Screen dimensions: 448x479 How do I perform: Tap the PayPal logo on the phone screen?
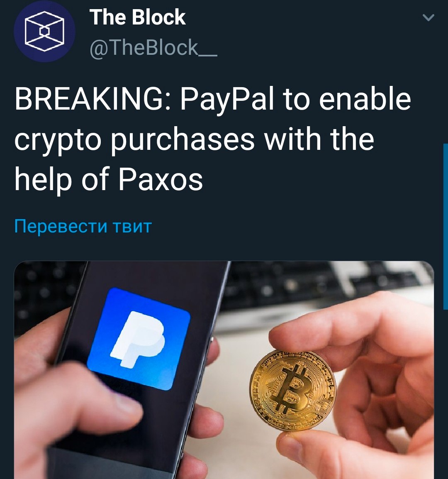click(x=139, y=339)
